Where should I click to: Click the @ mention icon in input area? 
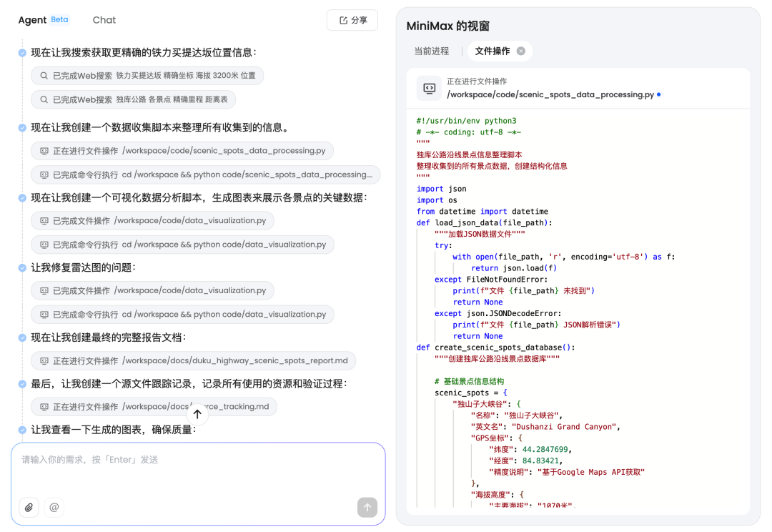tap(54, 507)
